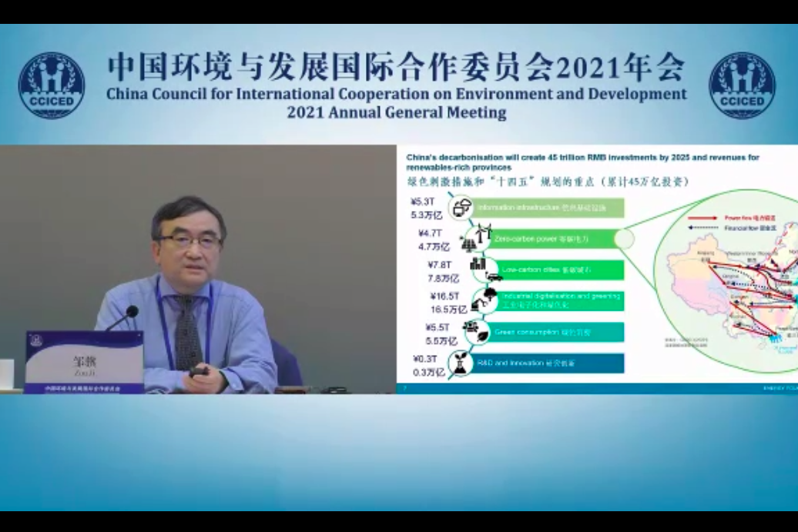Click the ¥7.8T amount
The width and height of the screenshot is (798, 532).
click(440, 265)
